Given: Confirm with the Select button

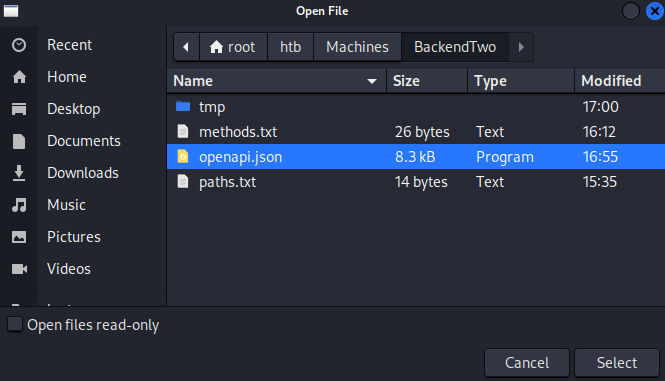Looking at the screenshot, I should (x=617, y=363).
